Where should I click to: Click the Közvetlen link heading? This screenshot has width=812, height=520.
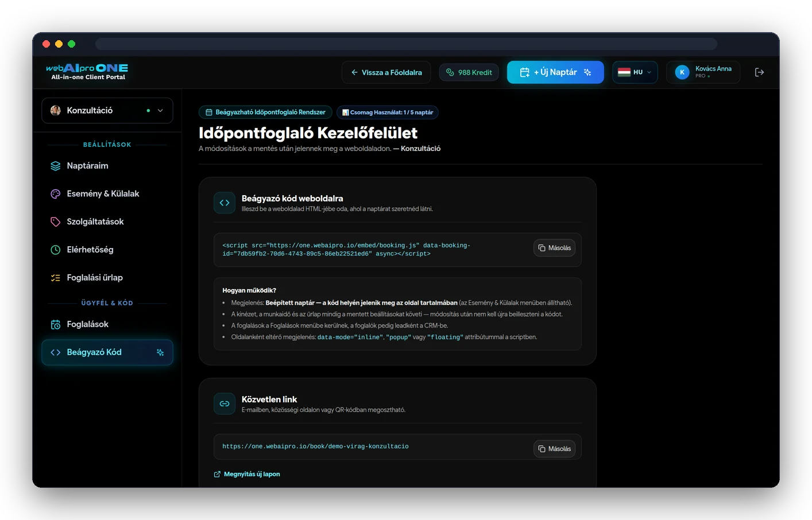[269, 399]
